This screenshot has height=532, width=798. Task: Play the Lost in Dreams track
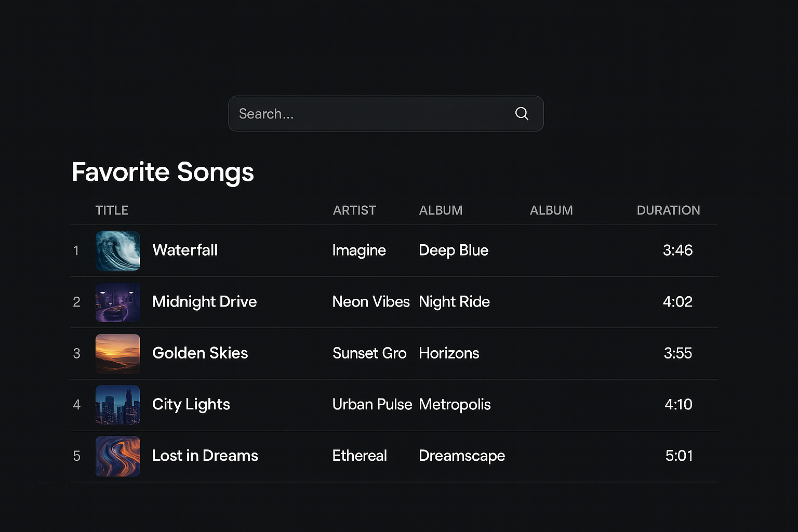(205, 456)
